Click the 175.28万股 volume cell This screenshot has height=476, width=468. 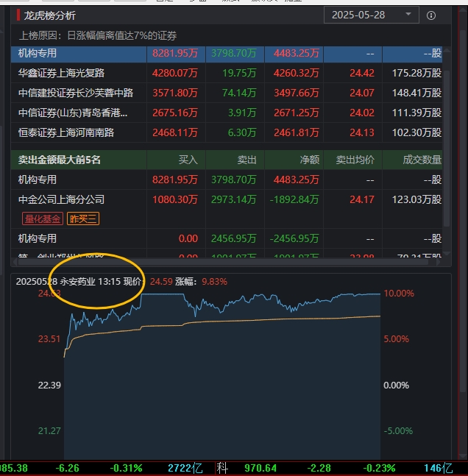[x=416, y=73]
